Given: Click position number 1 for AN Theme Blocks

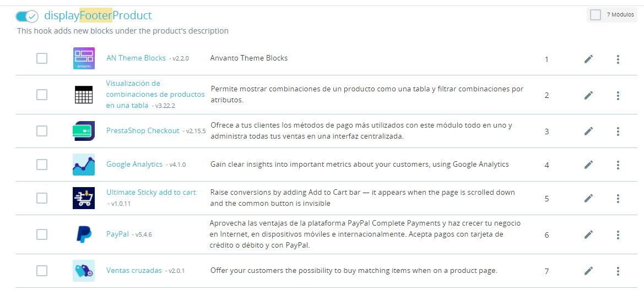Looking at the screenshot, I should (x=546, y=59).
